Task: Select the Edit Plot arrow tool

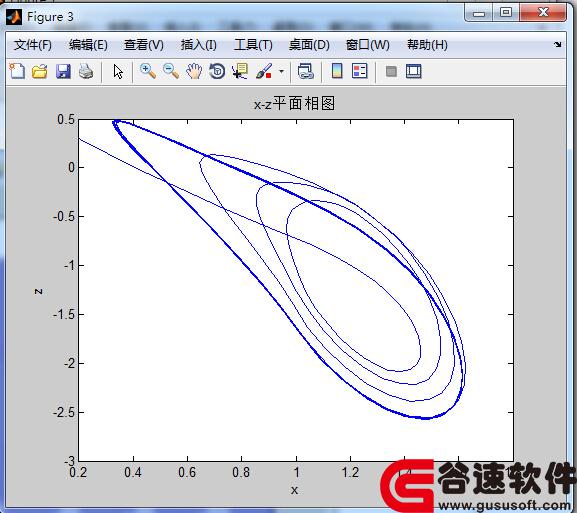Action: click(118, 71)
